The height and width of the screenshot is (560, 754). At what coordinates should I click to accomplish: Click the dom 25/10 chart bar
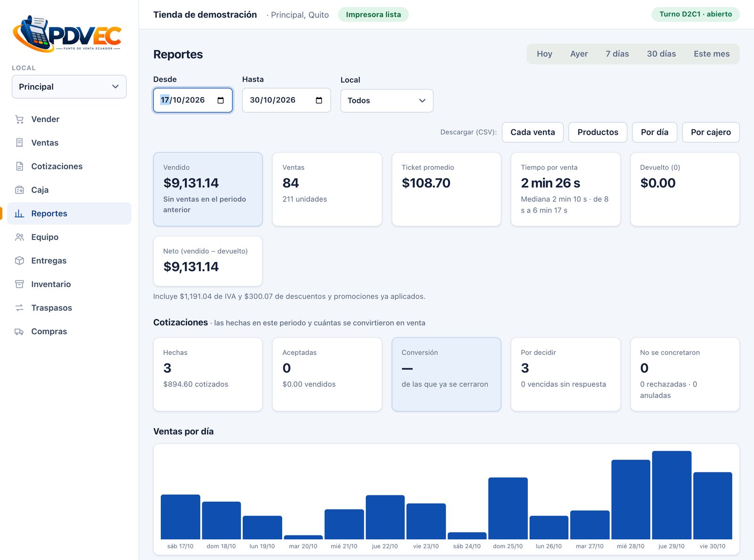(x=508, y=508)
